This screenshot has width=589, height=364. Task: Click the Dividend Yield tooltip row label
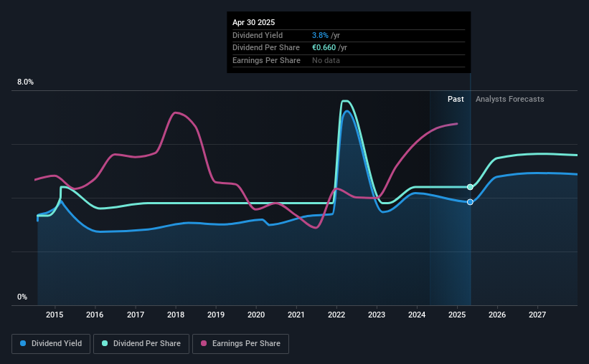point(258,35)
